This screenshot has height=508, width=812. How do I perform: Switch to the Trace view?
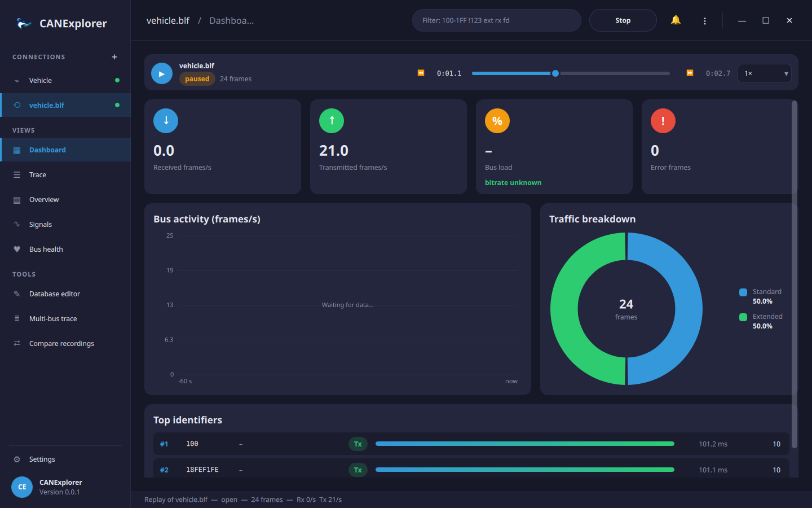pos(65,175)
